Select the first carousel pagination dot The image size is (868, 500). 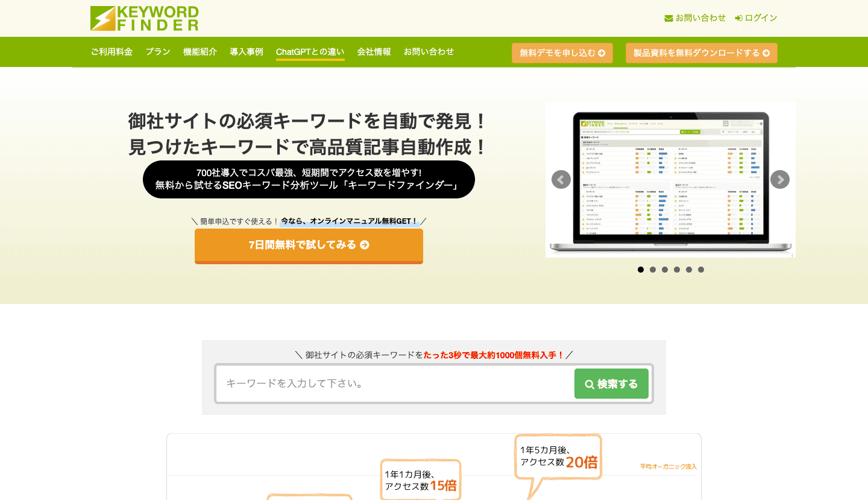[641, 270]
